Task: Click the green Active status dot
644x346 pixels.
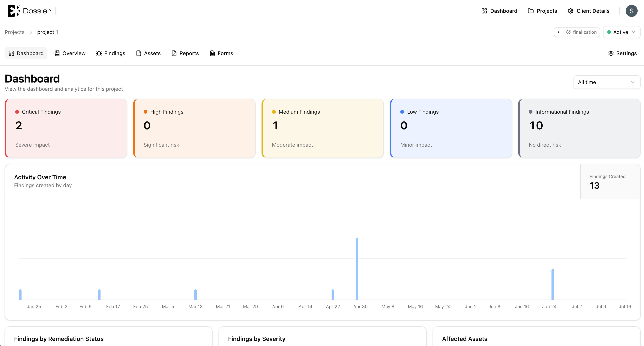Action: (x=609, y=32)
